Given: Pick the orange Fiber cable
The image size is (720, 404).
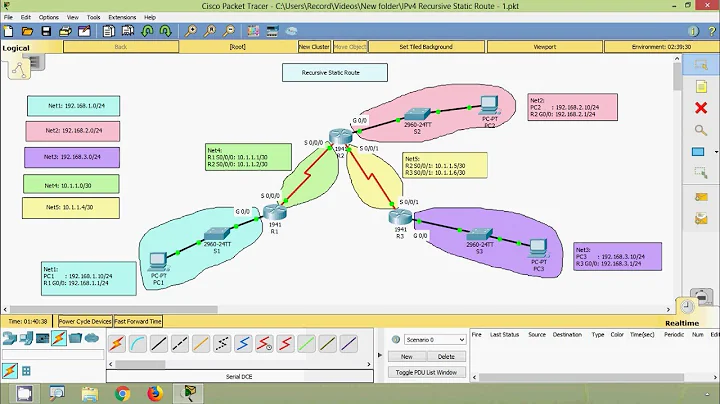Looking at the screenshot, I should click(201, 343).
